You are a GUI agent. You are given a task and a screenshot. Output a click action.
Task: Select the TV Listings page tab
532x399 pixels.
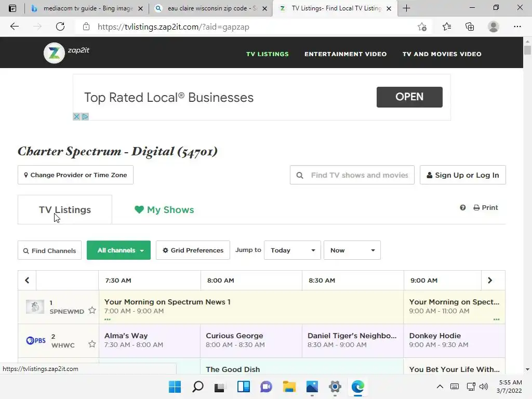[65, 210]
